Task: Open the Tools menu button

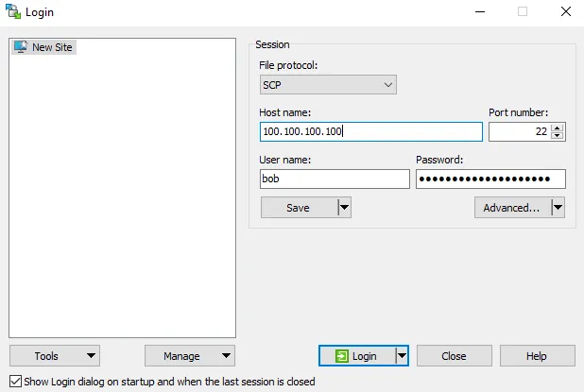Action: click(55, 356)
